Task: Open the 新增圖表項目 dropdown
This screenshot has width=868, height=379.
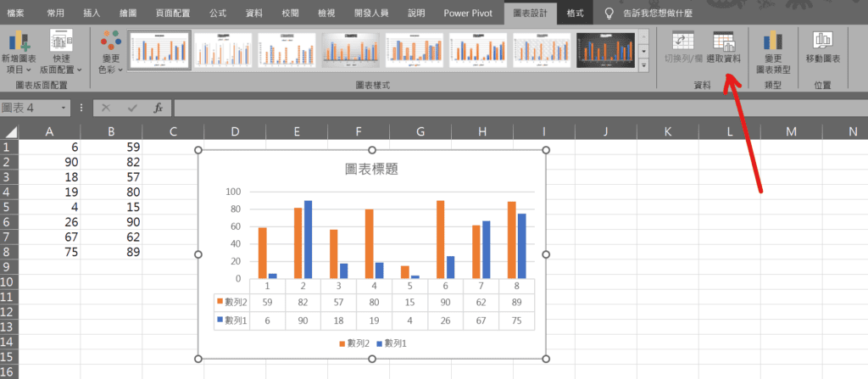Action: (19, 53)
